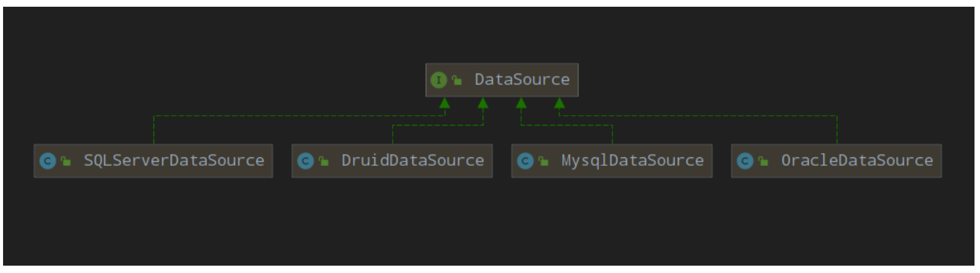Select the SQLServerDataSource class label
Screen dimensions: 980x273
point(174,160)
